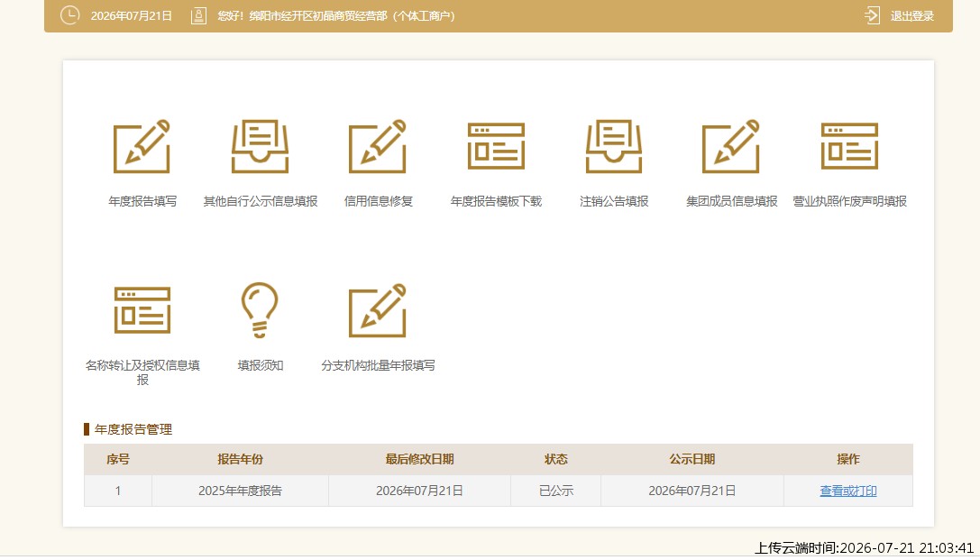Click the 查看或打印 link
This screenshot has width=980, height=560.
point(848,491)
